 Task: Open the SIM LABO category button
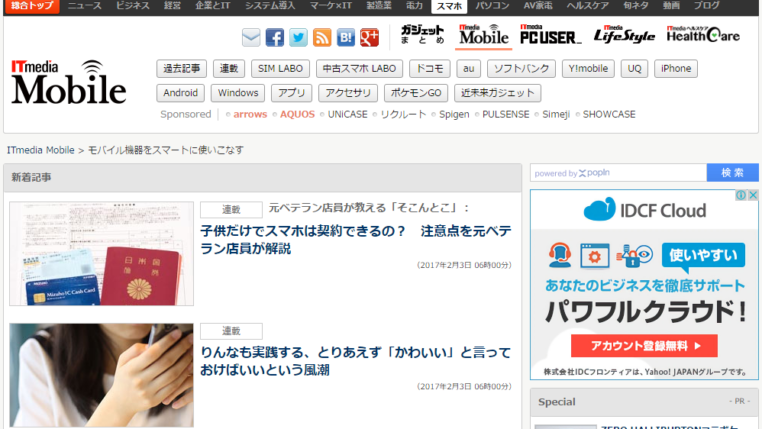coord(280,69)
